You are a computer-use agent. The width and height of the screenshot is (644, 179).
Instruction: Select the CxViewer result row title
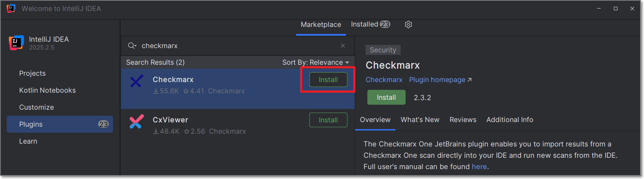coord(170,120)
